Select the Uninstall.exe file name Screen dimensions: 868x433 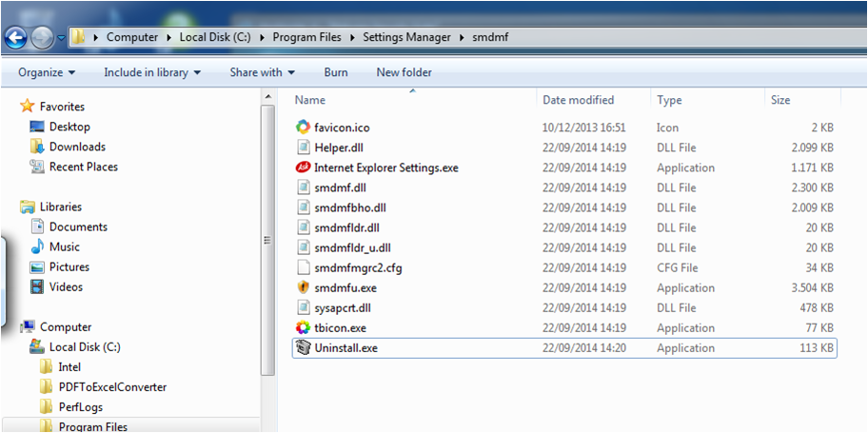(345, 347)
